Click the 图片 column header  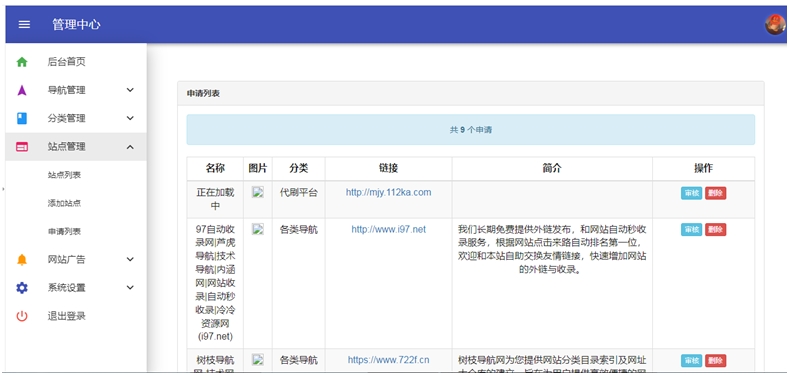pyautogui.click(x=258, y=169)
